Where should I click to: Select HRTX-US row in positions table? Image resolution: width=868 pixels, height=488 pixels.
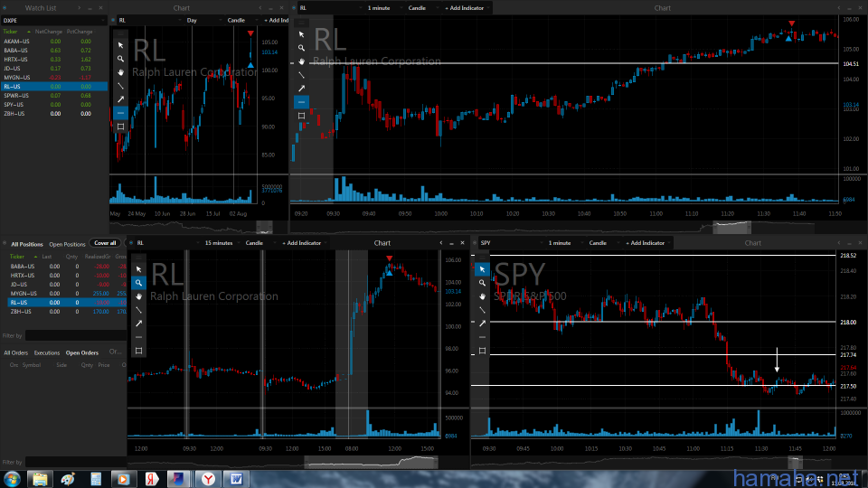click(x=67, y=276)
